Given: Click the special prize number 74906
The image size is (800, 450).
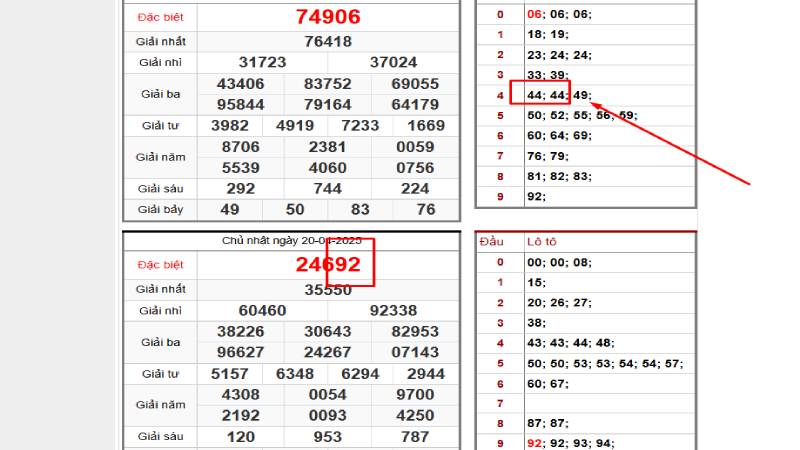Looking at the screenshot, I should (x=328, y=17).
